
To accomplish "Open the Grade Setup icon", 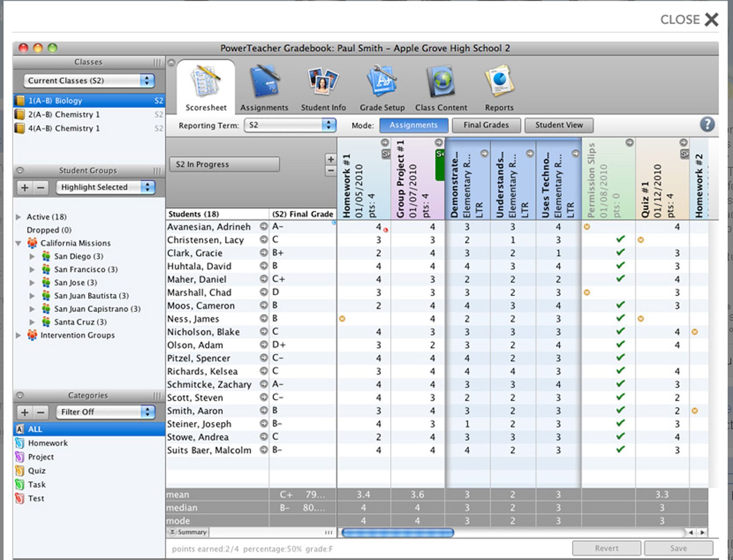I will coord(382,81).
